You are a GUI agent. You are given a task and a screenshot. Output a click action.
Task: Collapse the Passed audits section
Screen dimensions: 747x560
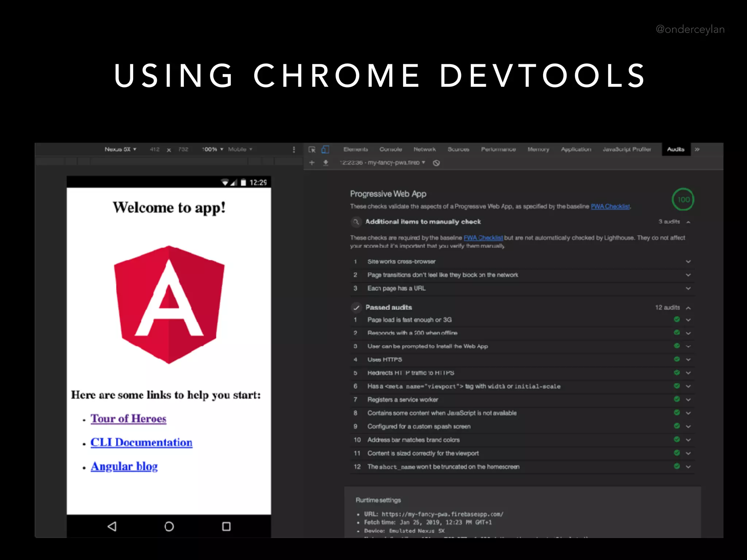point(688,308)
